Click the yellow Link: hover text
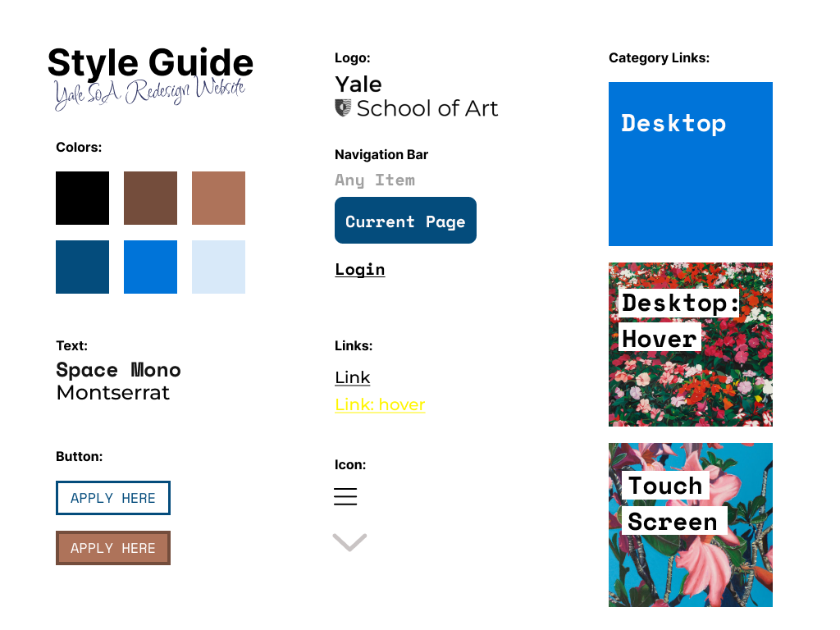 [380, 404]
